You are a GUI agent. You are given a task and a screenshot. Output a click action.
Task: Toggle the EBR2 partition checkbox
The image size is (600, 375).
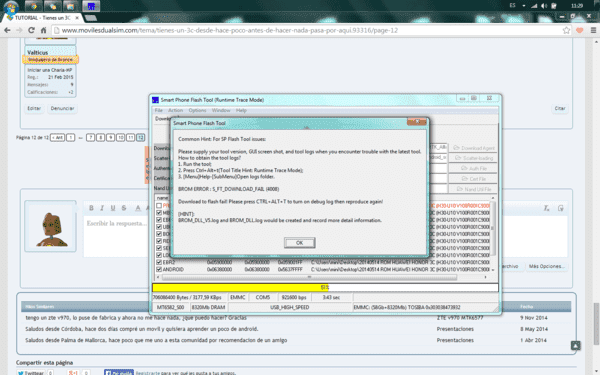pos(159,262)
